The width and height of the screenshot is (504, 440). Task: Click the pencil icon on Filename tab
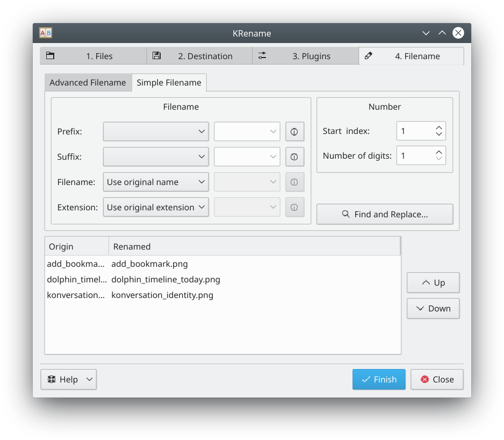coord(369,56)
